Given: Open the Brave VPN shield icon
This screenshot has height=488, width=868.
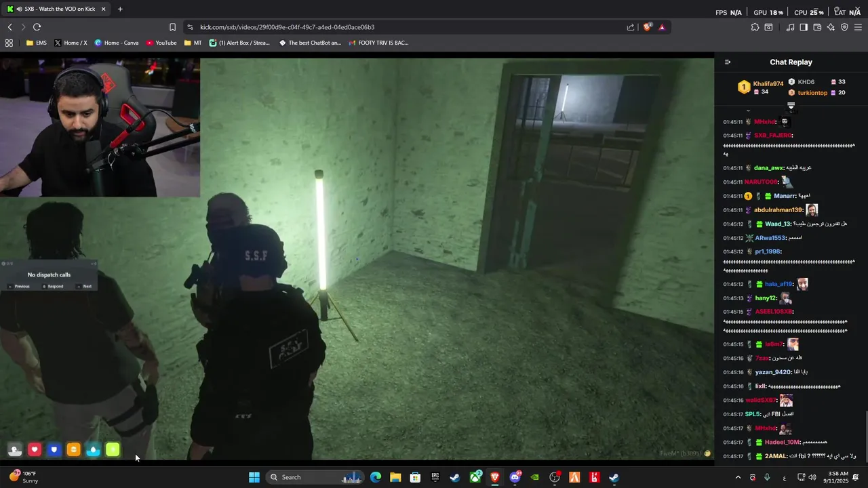Looking at the screenshot, I should point(844,27).
